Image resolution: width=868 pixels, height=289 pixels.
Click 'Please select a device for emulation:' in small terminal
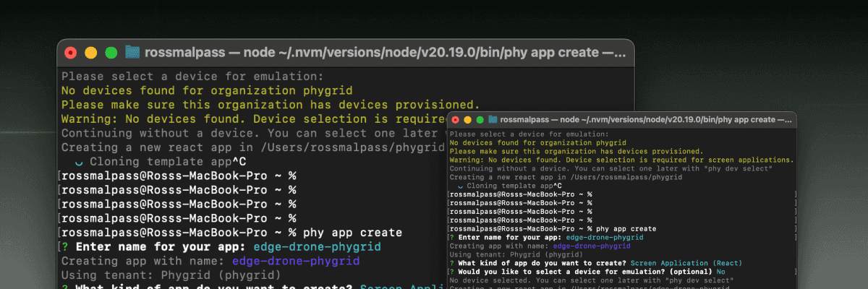(x=529, y=135)
